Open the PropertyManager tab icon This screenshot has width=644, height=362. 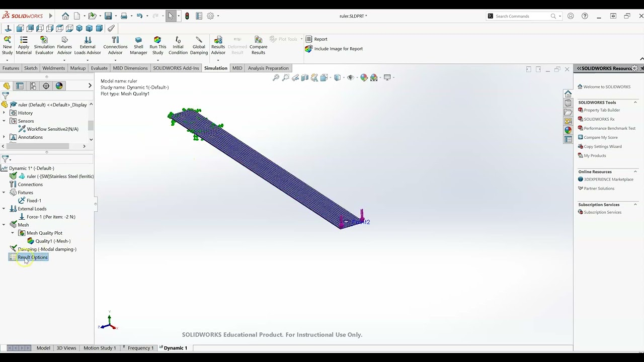20,86
